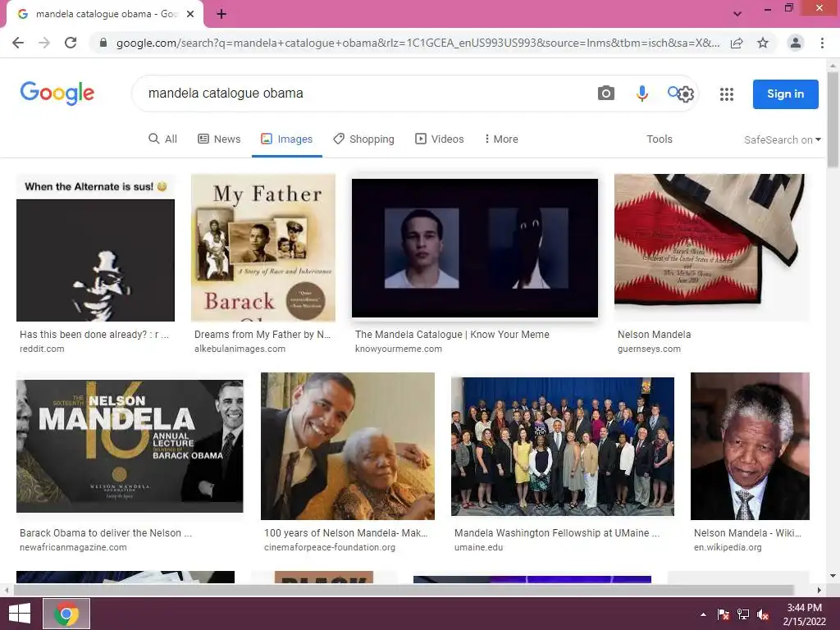Viewport: 840px width, 630px height.
Task: Click the address bar URL
Action: [418, 43]
